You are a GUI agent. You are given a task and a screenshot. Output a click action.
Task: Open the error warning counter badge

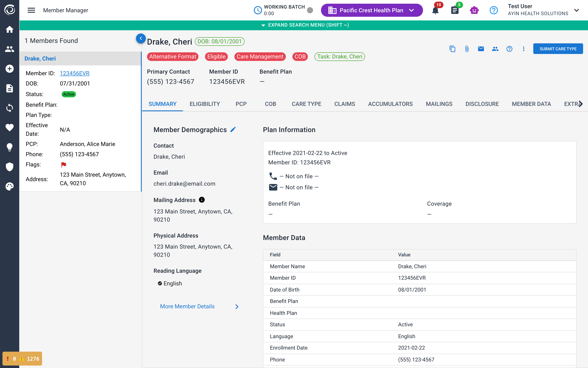(x=22, y=359)
